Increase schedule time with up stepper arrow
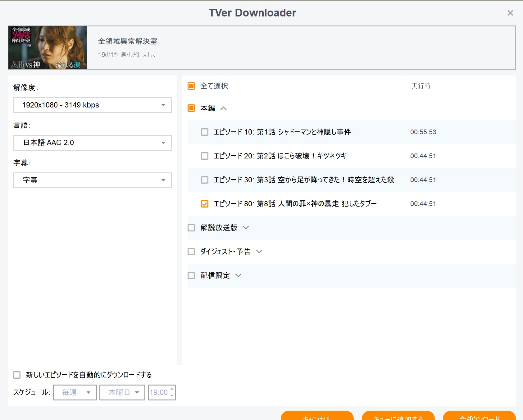Viewport: 523px width, 420px height. tap(172, 389)
